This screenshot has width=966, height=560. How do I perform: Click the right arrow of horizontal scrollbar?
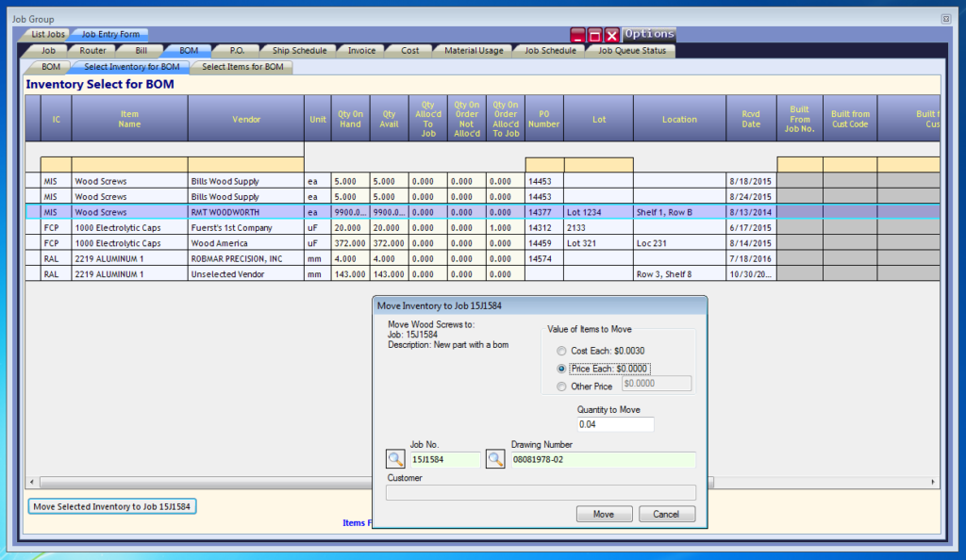point(933,482)
